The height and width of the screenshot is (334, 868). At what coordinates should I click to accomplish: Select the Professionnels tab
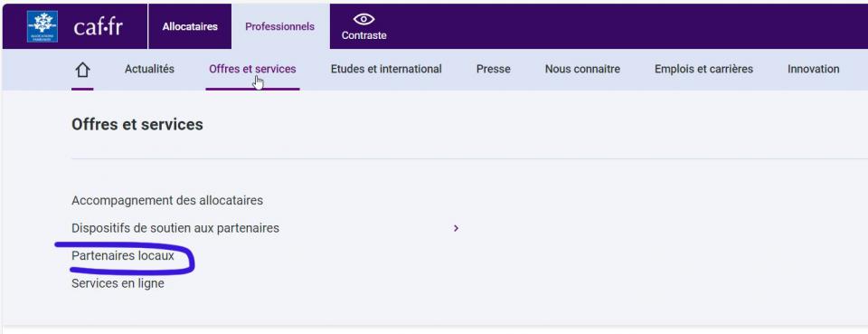click(280, 26)
